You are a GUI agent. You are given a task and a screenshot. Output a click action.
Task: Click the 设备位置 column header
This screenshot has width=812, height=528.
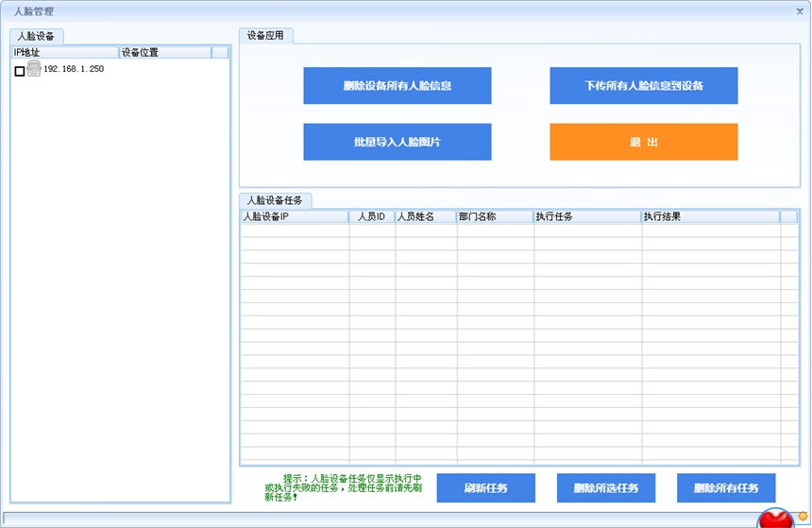point(164,53)
